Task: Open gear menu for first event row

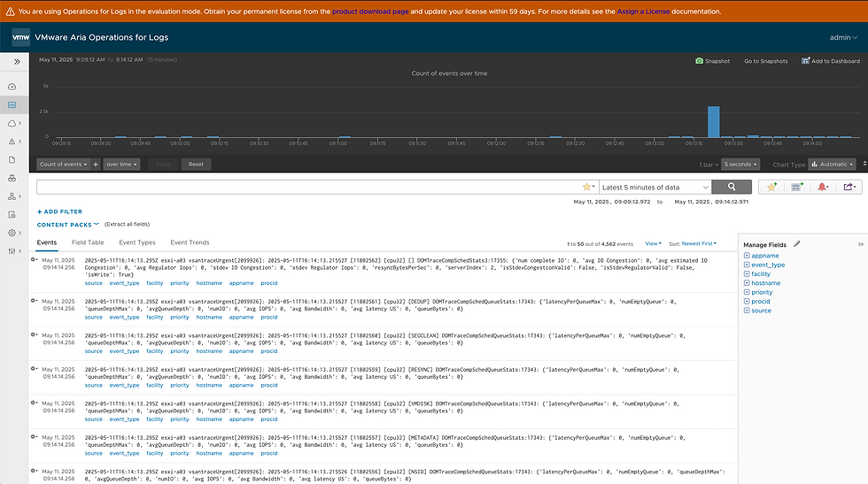Action: point(34,259)
